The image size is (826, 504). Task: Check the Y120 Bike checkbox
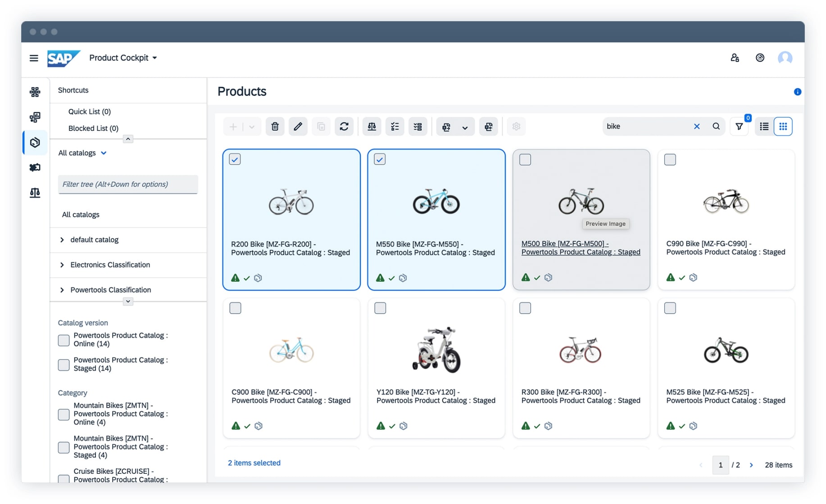[381, 308]
